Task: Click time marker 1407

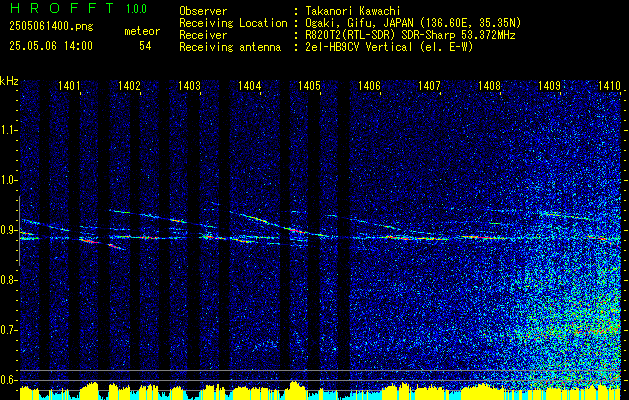Action: (x=429, y=85)
